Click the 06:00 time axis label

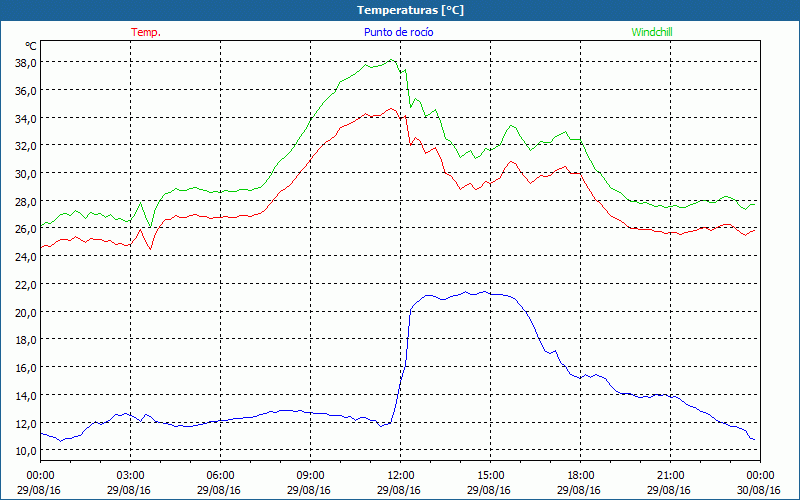point(220,476)
